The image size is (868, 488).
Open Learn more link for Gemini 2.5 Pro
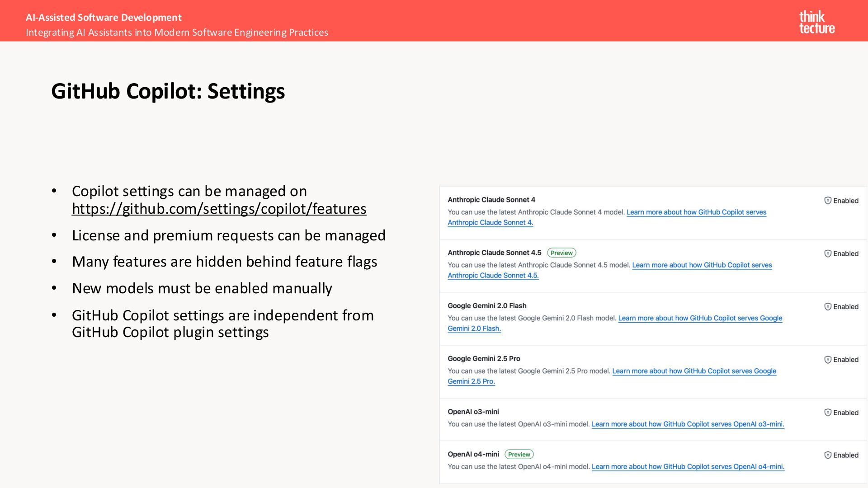point(694,371)
